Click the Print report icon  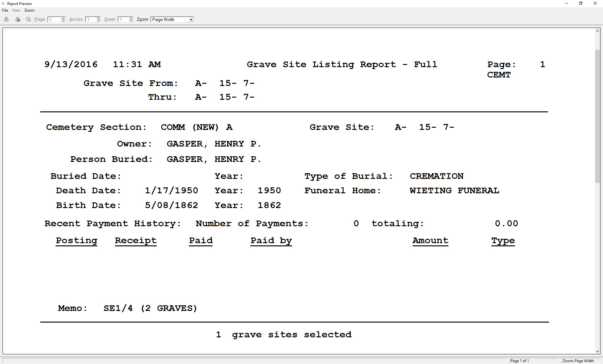(x=6, y=19)
